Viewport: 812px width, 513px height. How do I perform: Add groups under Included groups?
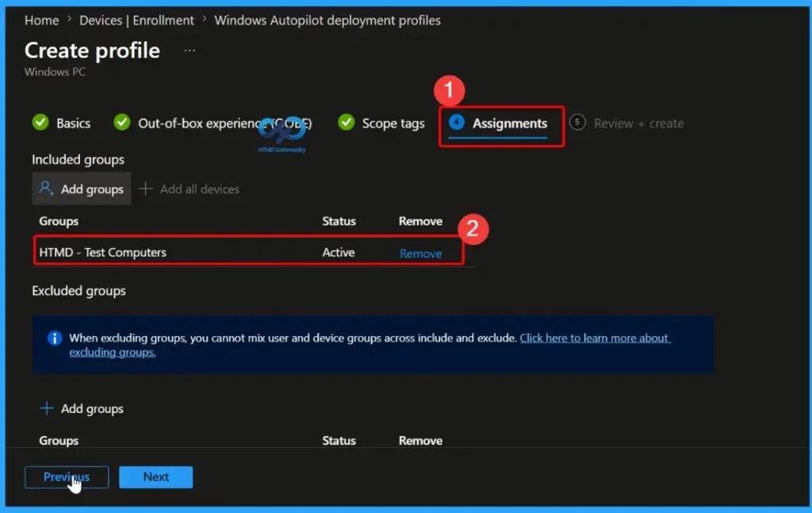[x=82, y=189]
